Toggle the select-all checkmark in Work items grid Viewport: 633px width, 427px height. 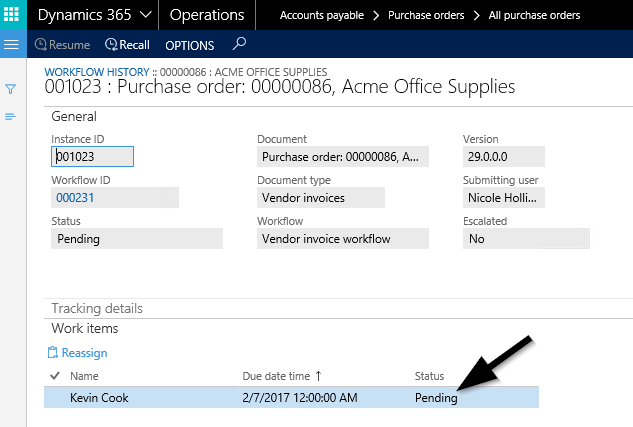[x=54, y=376]
